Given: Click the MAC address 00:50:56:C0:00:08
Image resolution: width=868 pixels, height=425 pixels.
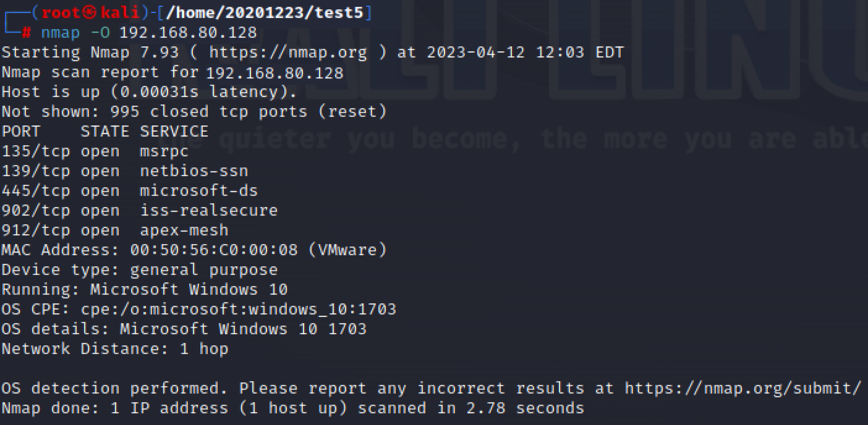Looking at the screenshot, I should coord(213,250).
